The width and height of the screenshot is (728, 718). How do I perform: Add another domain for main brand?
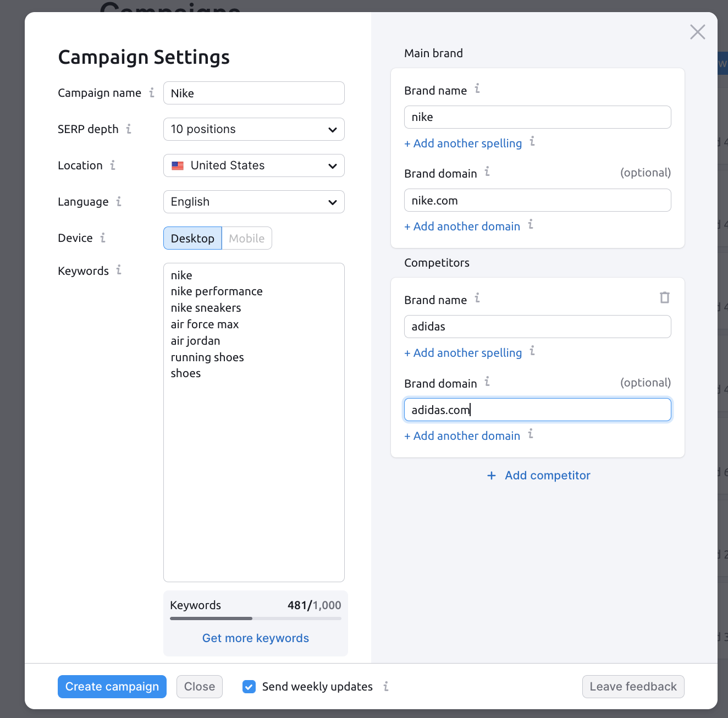462,227
